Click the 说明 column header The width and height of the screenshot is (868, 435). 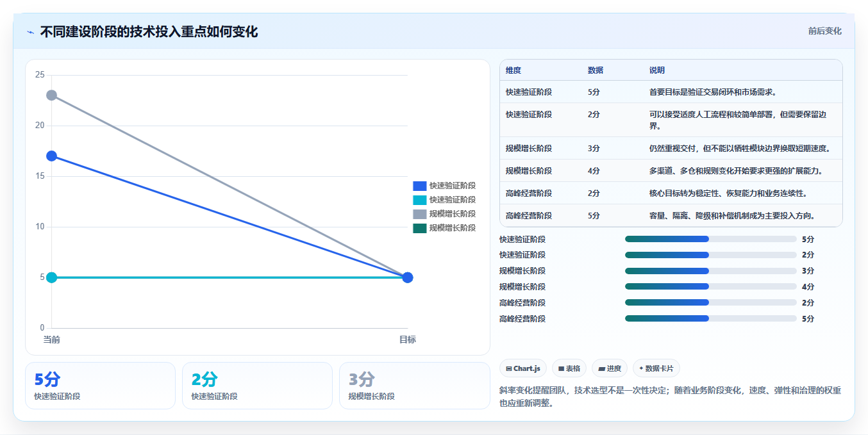click(x=656, y=70)
